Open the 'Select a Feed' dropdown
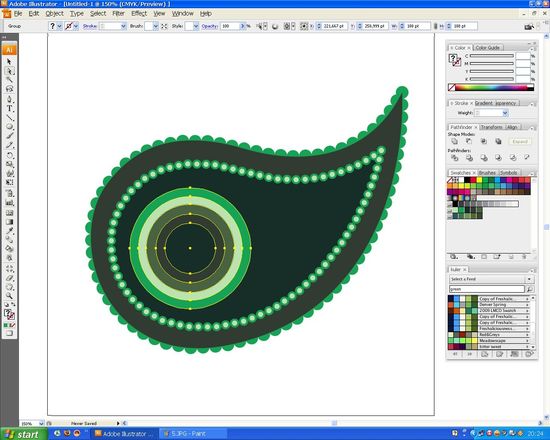The width and height of the screenshot is (550, 440). [491, 279]
